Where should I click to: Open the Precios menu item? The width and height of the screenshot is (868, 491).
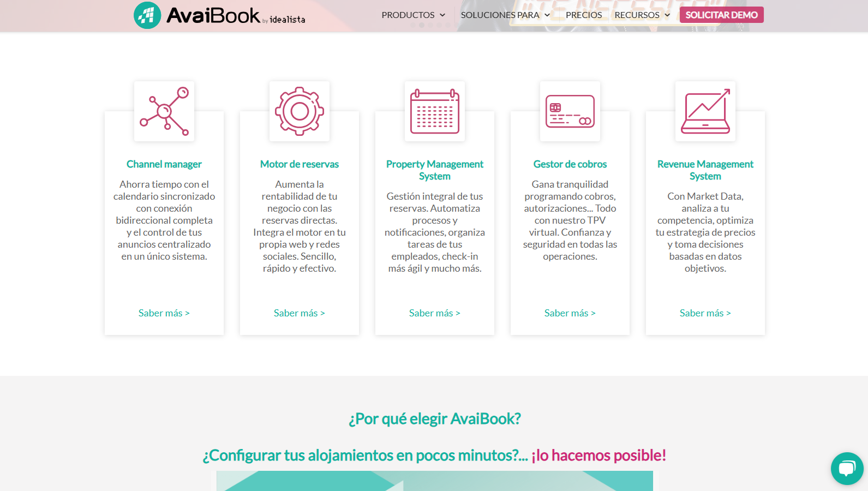pyautogui.click(x=584, y=15)
